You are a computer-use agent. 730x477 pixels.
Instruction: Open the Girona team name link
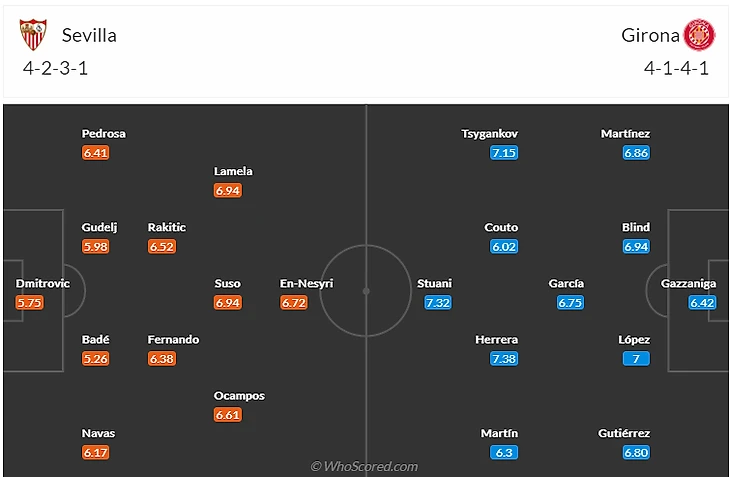(x=650, y=35)
